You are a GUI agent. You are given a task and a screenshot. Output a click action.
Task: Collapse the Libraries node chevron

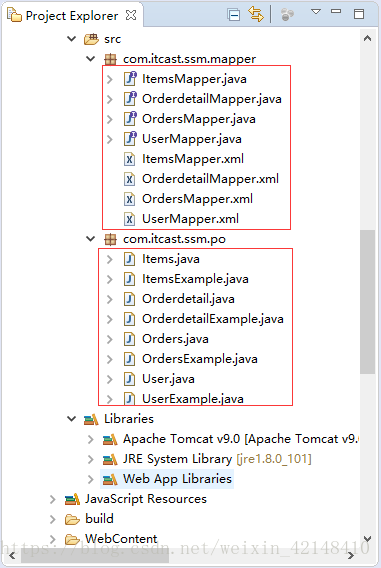[x=72, y=419]
